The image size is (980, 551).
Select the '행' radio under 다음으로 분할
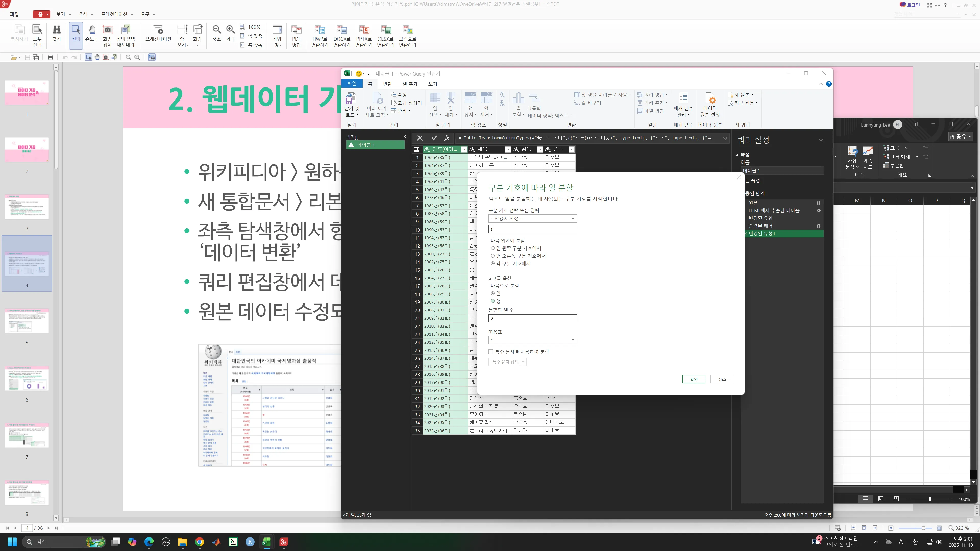[x=492, y=301]
